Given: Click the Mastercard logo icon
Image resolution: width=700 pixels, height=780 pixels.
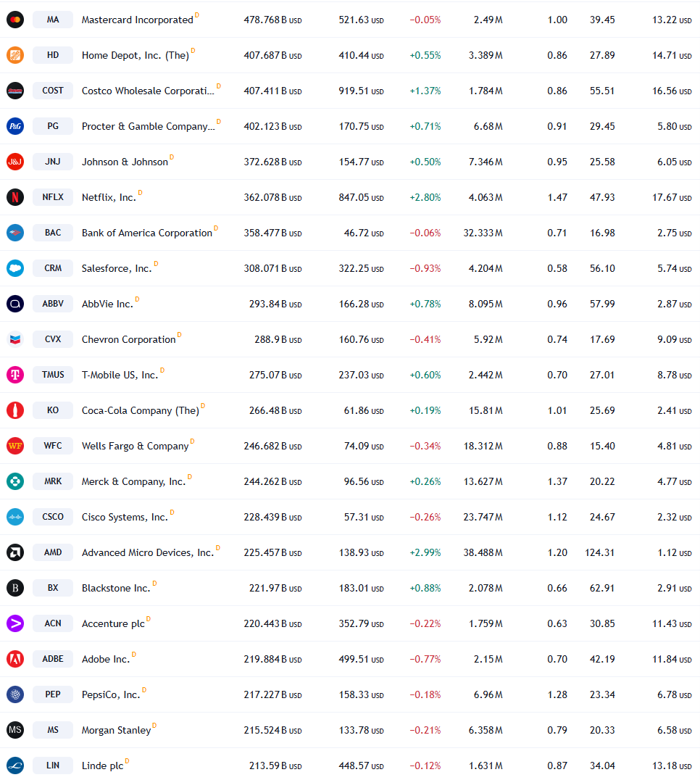Looking at the screenshot, I should pos(15,20).
